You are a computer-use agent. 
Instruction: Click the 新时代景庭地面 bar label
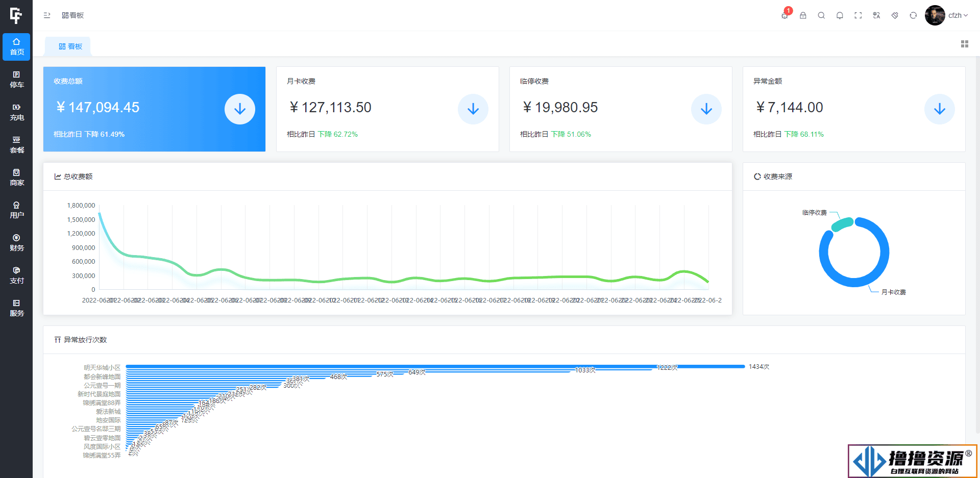99,394
